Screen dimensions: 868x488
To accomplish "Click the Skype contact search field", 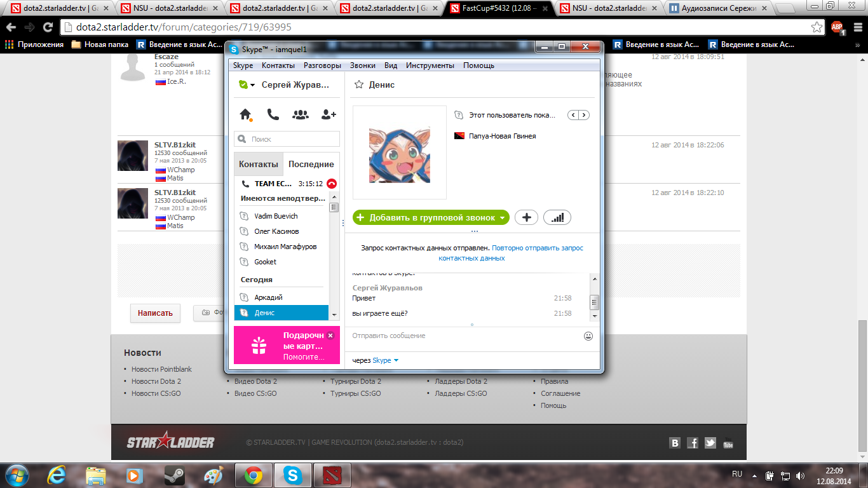I will 287,139.
